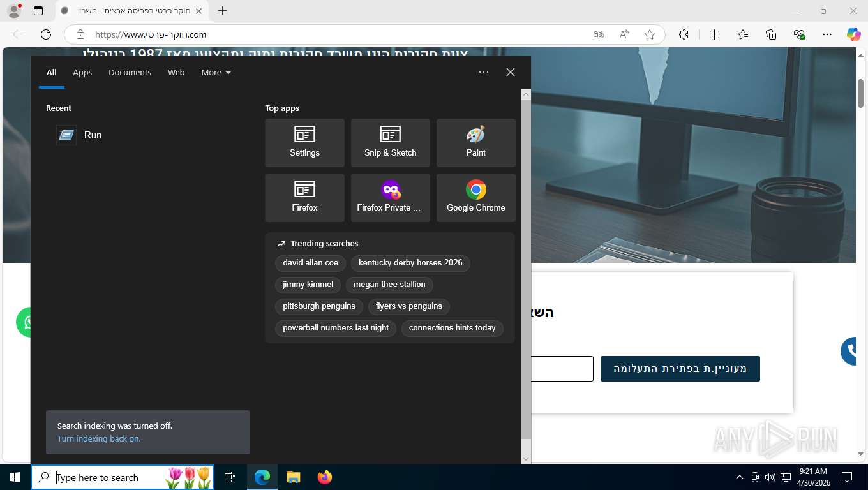
Task: Open Firefox from the taskbar
Action: pyautogui.click(x=325, y=477)
